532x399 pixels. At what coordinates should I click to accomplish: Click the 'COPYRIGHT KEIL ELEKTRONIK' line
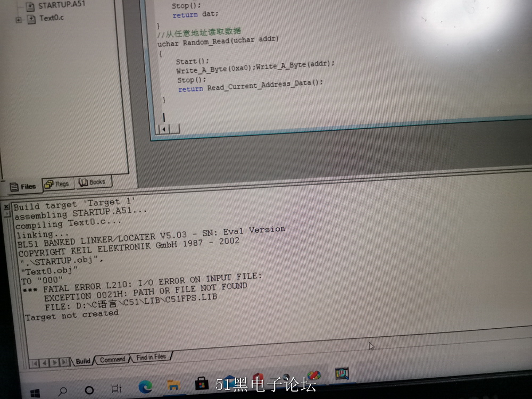pyautogui.click(x=129, y=248)
